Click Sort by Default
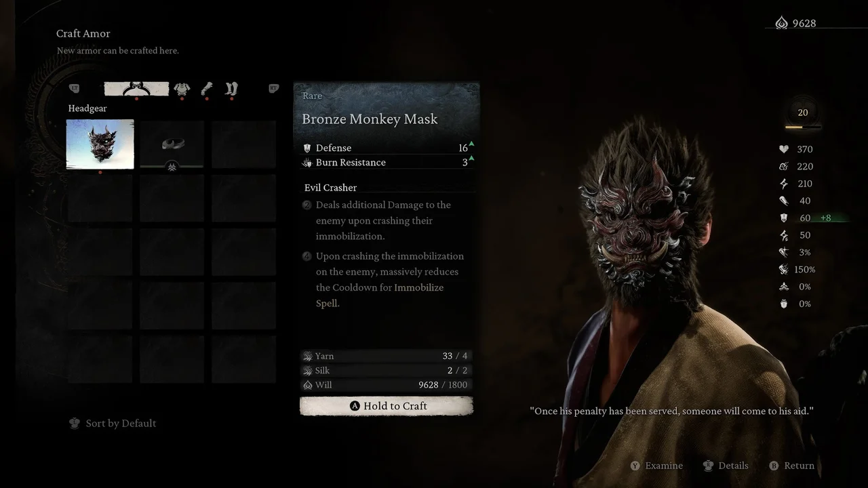This screenshot has height=488, width=868. [x=113, y=423]
